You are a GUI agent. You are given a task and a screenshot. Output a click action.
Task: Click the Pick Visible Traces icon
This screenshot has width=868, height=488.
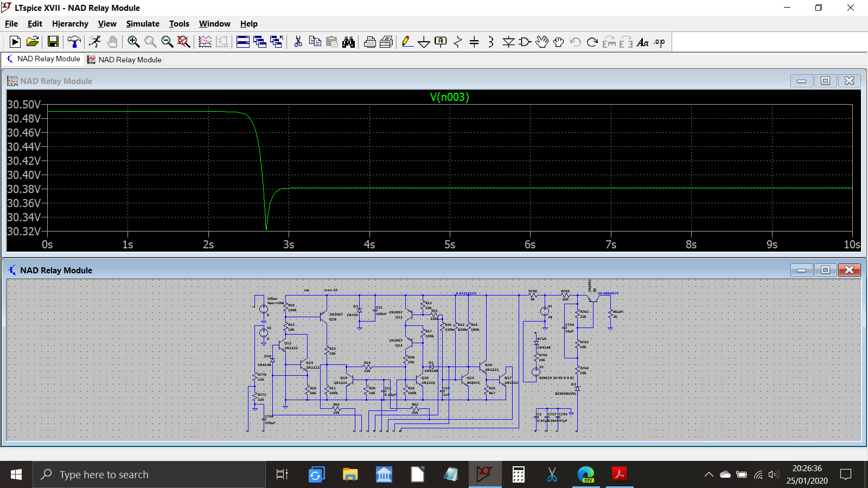tap(205, 42)
